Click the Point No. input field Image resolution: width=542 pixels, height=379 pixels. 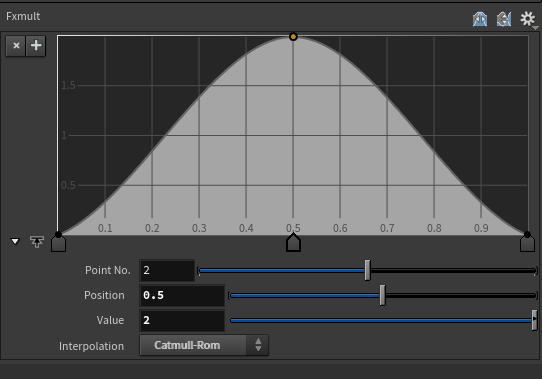point(167,270)
